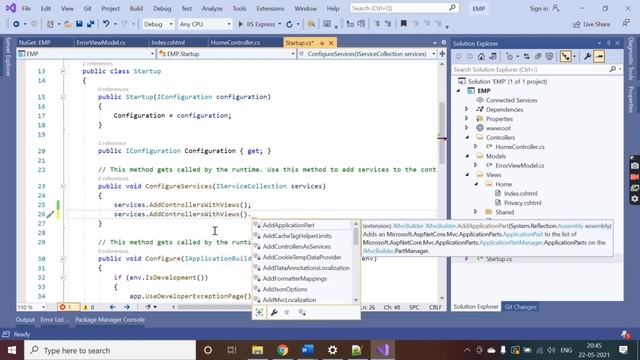
Task: Switch to the HomeController.cs tab
Action: 235,42
